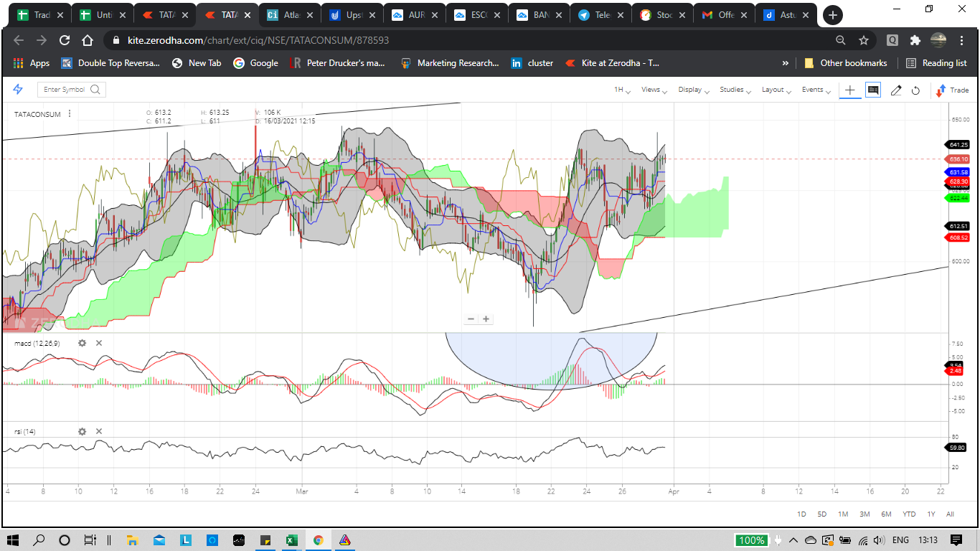Remove the MACD study panel

[99, 343]
